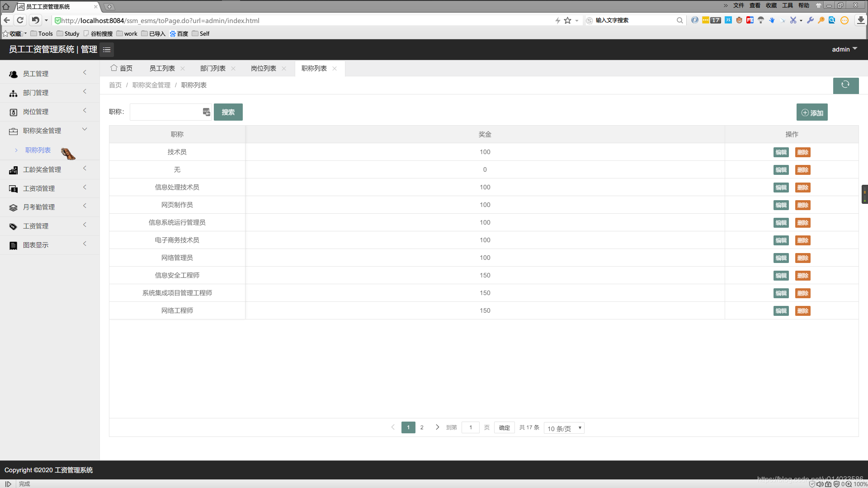This screenshot has width=868, height=488.
Task: Expand the 员工管理 menu chevron
Action: 85,73
